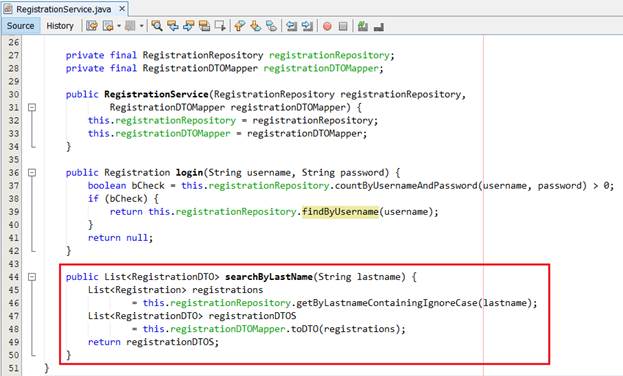Click the bold RegistrationService constructor name

(x=156, y=94)
